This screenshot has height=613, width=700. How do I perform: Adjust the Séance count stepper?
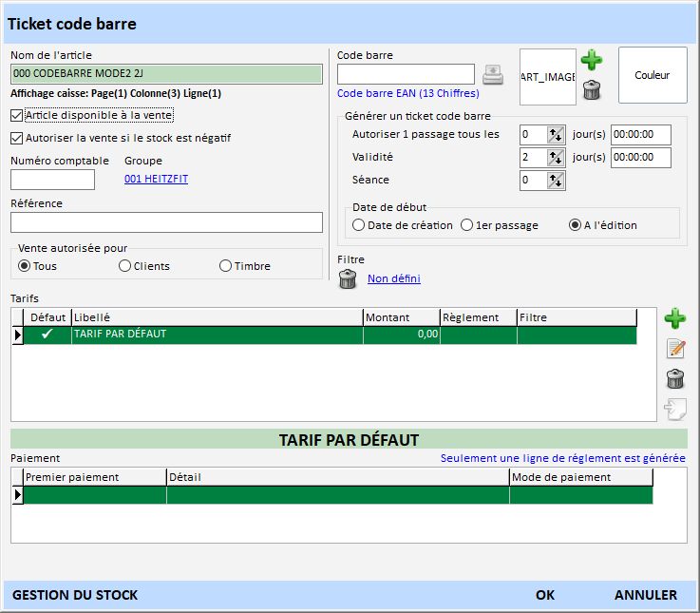point(556,181)
